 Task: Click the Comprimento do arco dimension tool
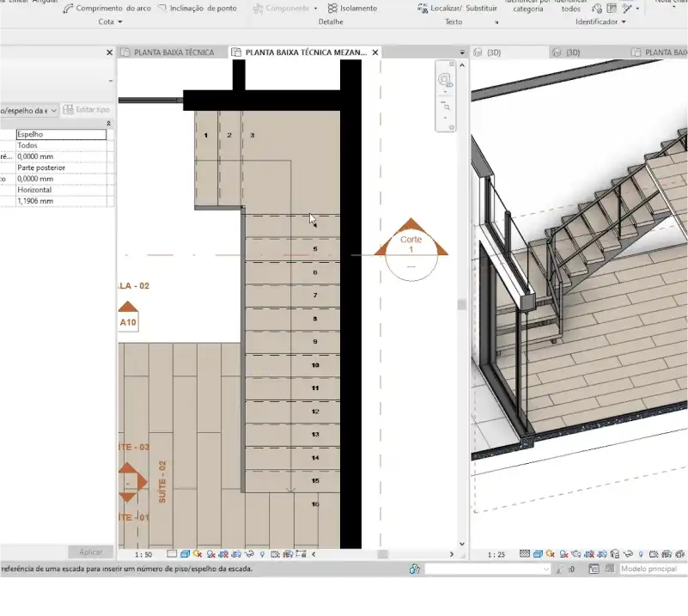(x=107, y=8)
